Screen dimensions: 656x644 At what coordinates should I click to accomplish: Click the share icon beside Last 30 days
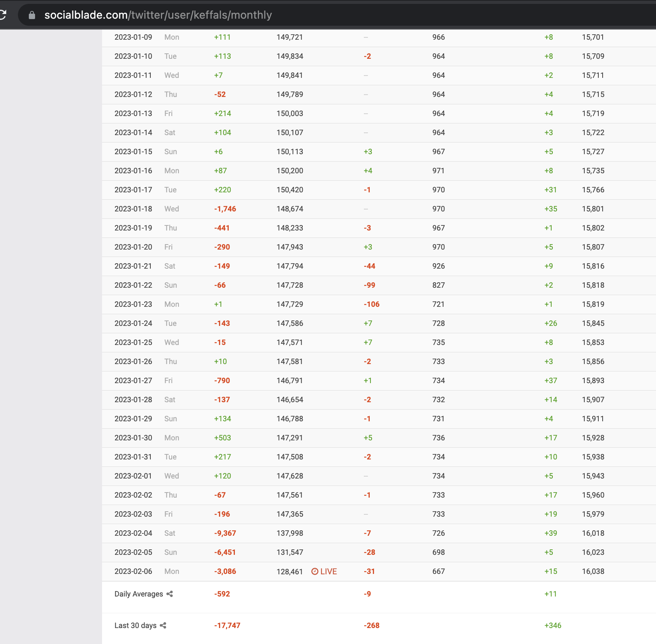tap(163, 625)
